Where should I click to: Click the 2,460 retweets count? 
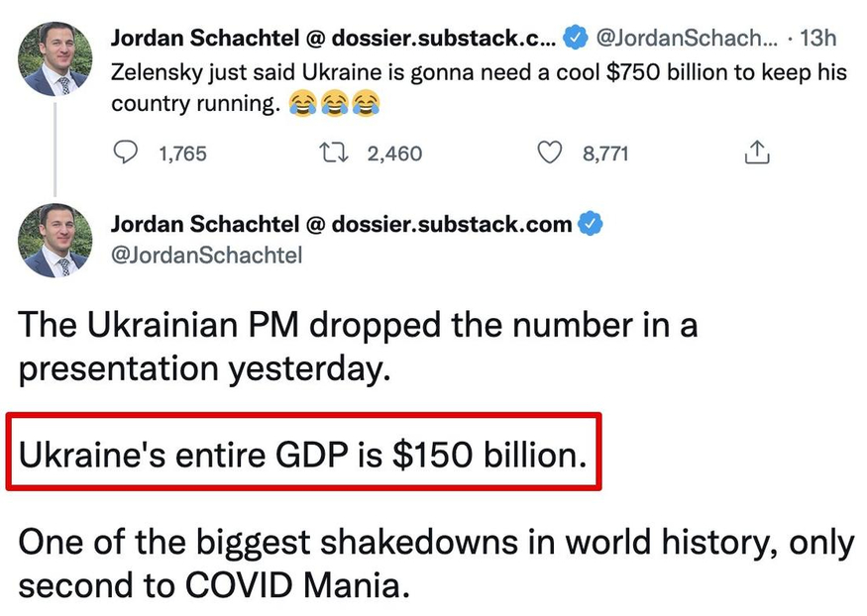coord(394,154)
